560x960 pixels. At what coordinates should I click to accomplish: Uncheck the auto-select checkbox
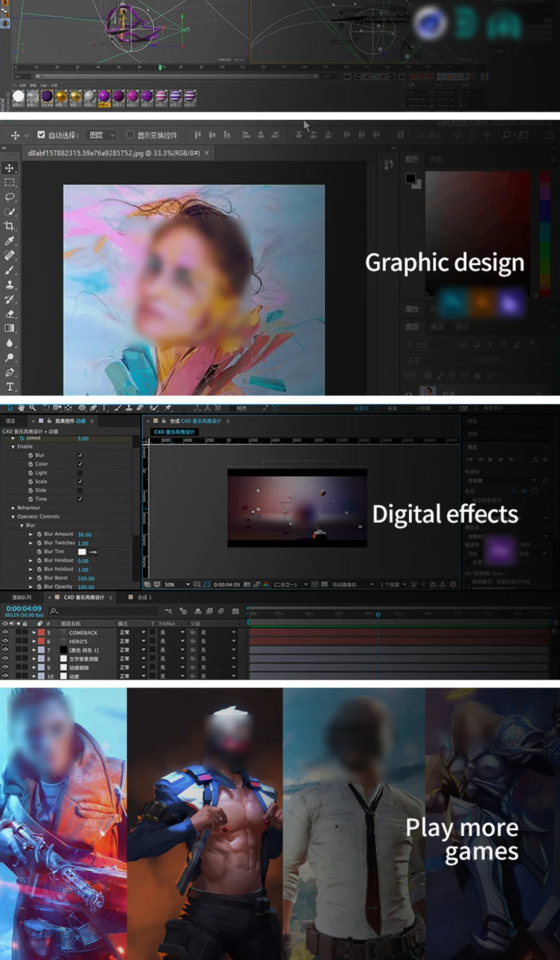pyautogui.click(x=41, y=135)
